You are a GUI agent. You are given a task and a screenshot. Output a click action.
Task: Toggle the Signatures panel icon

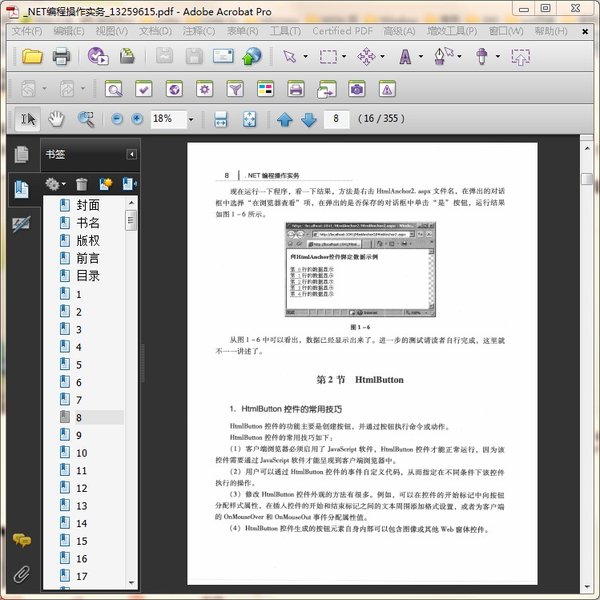pyautogui.click(x=21, y=222)
